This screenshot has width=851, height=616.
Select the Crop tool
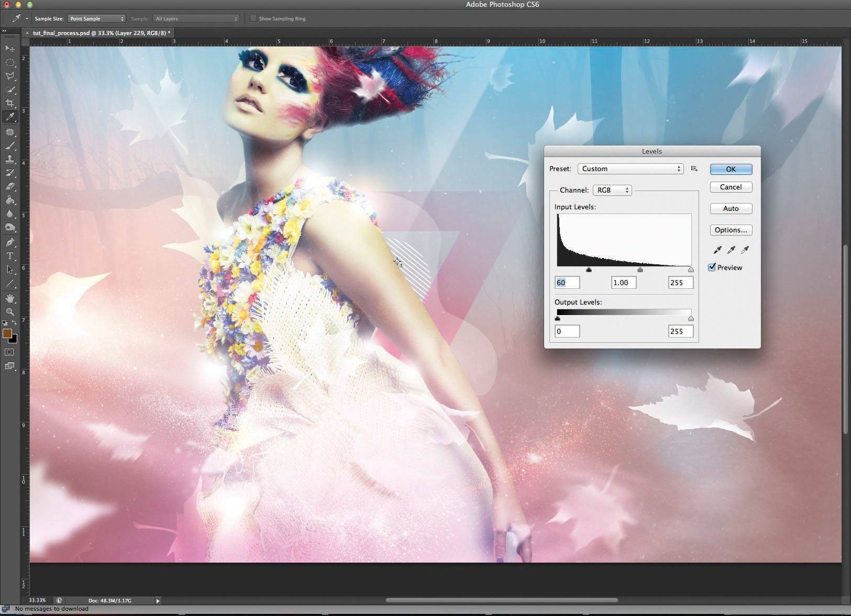coord(10,103)
